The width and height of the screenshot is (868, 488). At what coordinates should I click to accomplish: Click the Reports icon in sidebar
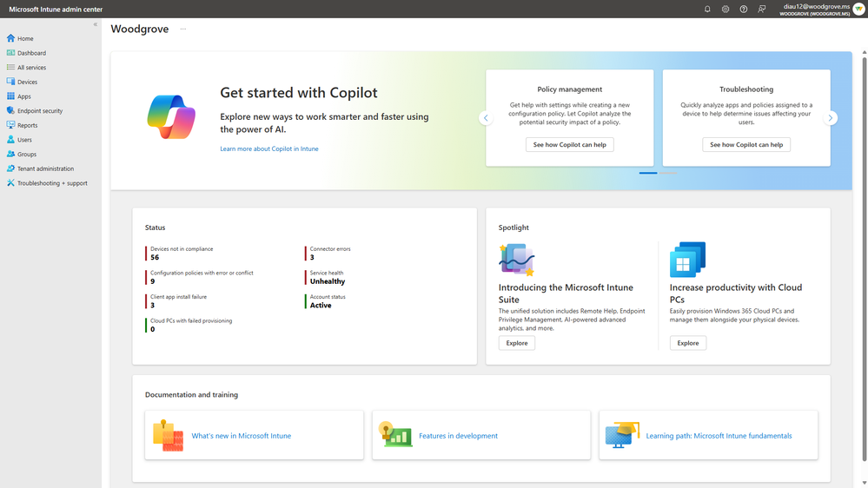click(x=10, y=125)
